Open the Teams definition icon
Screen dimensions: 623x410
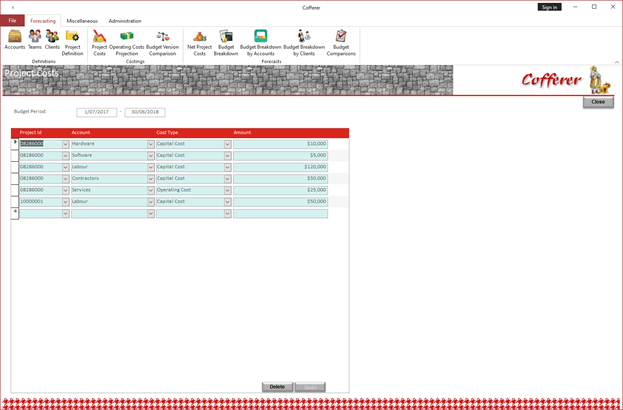click(35, 40)
